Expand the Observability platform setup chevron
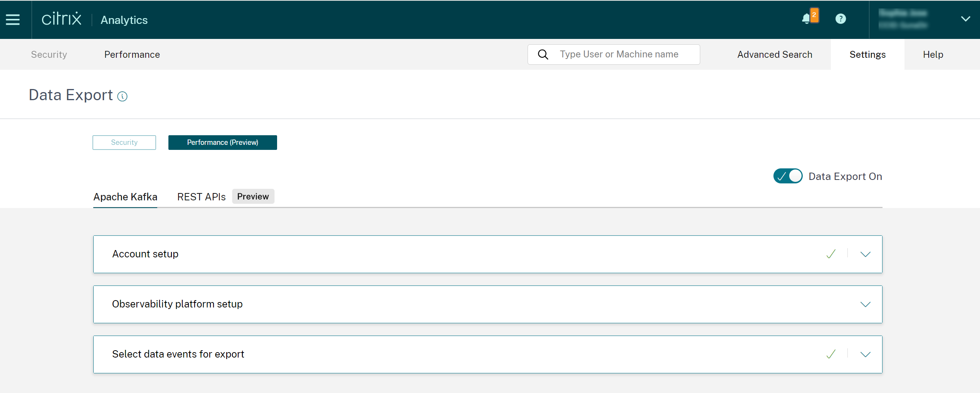Image resolution: width=980 pixels, height=393 pixels. click(x=865, y=304)
